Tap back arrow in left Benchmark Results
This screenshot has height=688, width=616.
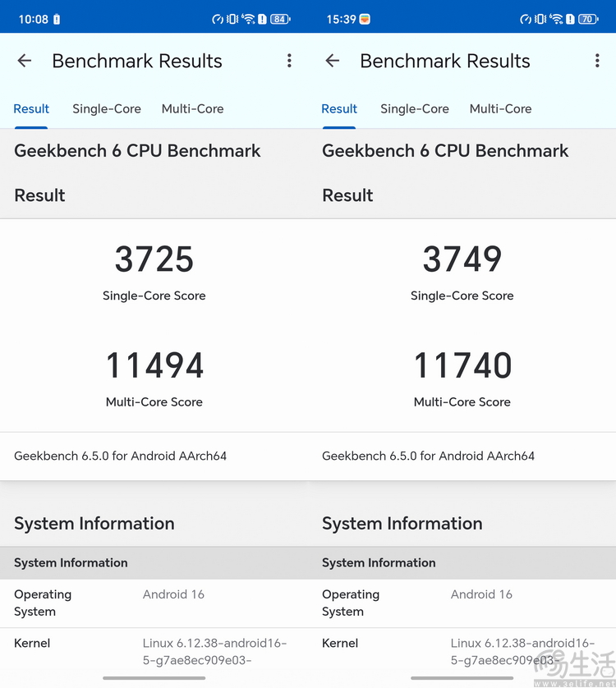pos(25,61)
